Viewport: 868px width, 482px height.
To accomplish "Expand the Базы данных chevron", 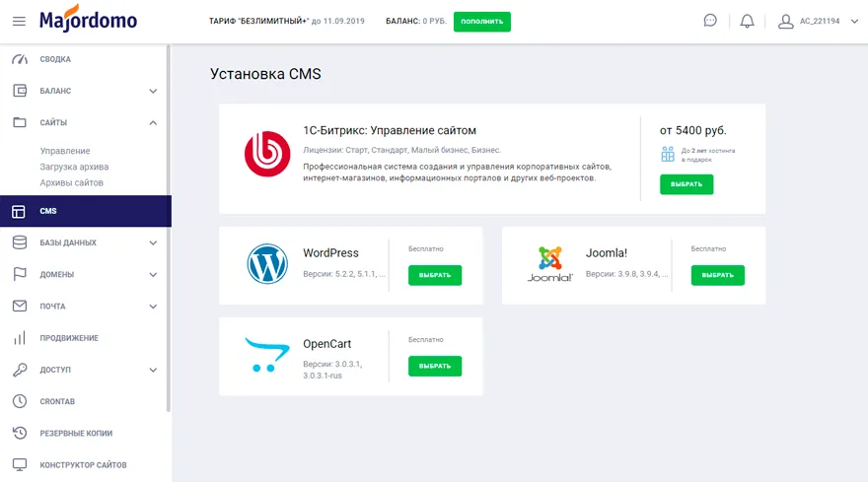I will [x=153, y=242].
